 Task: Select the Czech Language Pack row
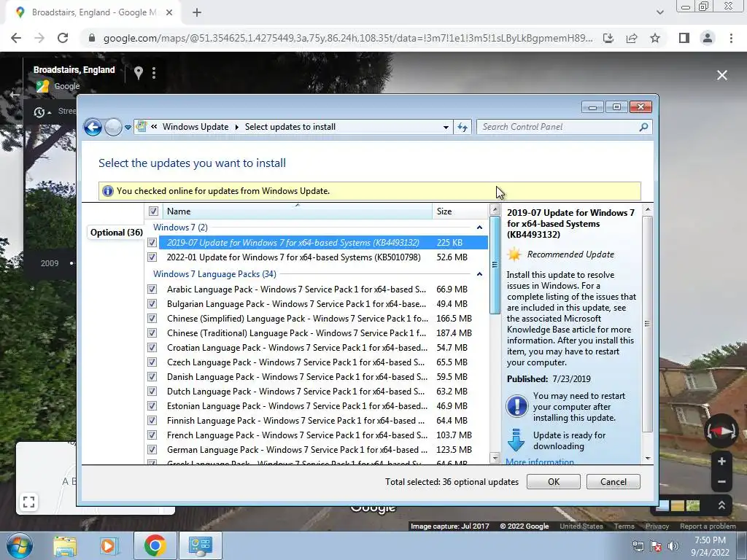(x=317, y=362)
